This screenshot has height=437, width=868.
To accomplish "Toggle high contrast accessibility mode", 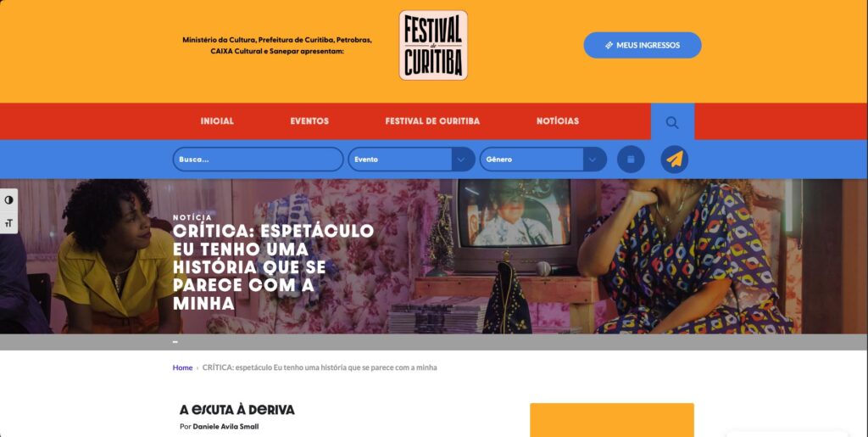I will coord(8,200).
